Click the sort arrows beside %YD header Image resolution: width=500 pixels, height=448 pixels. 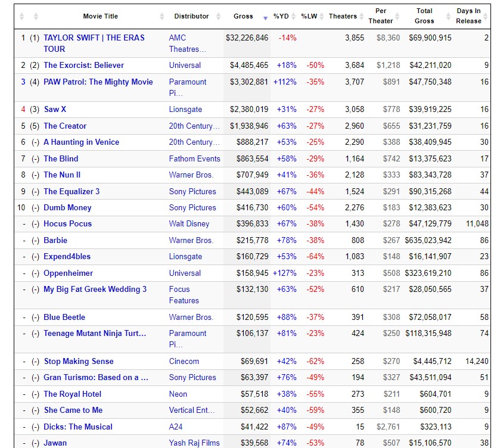pyautogui.click(x=293, y=17)
